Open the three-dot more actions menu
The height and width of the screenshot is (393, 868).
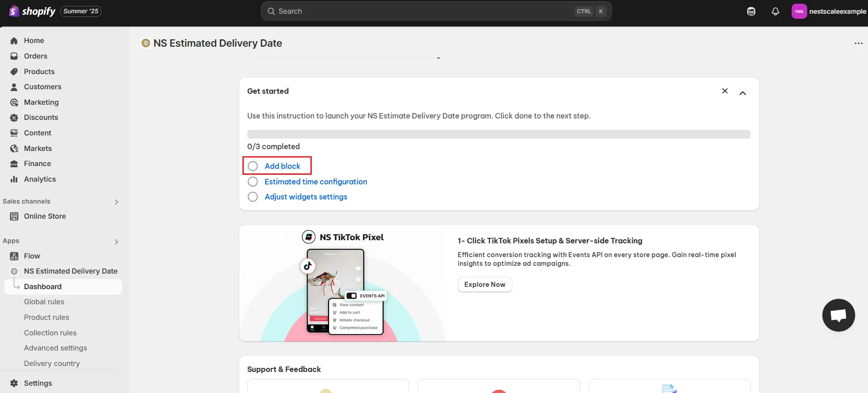858,43
